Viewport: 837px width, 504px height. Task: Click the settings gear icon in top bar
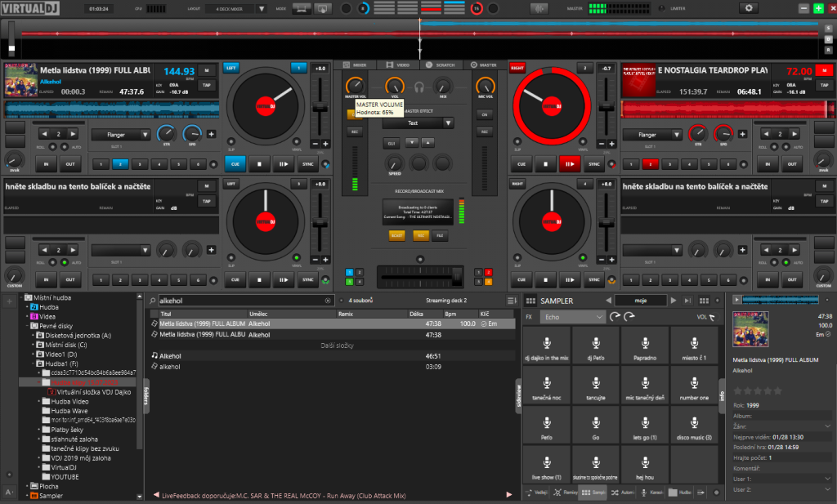click(x=748, y=8)
